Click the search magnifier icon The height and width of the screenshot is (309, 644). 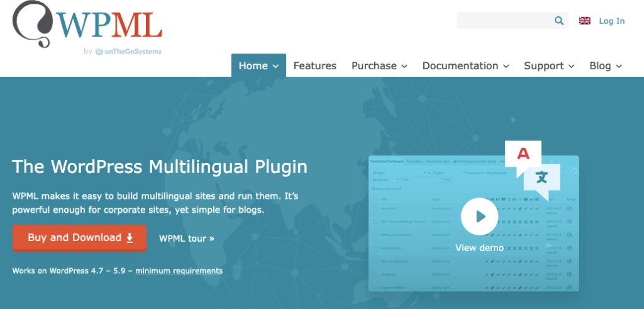coord(559,21)
